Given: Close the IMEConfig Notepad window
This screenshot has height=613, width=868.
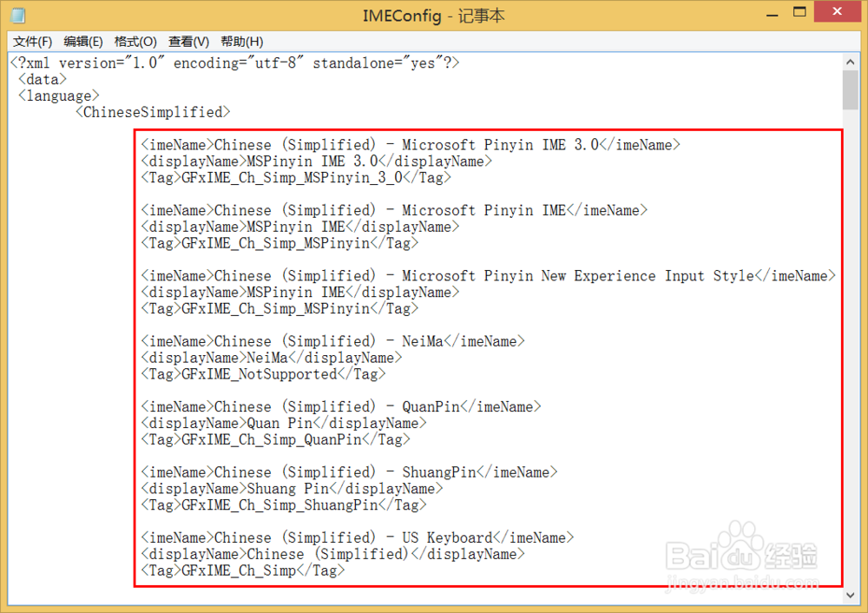Looking at the screenshot, I should (x=837, y=11).
